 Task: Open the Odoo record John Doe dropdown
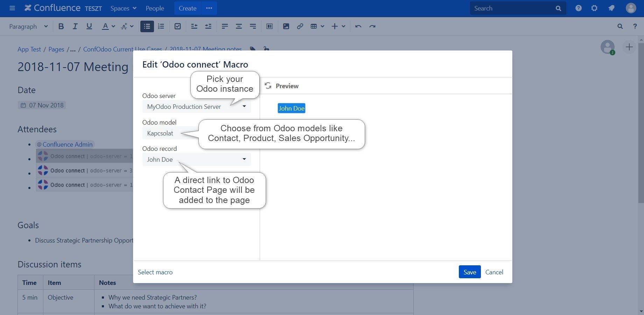point(196,159)
